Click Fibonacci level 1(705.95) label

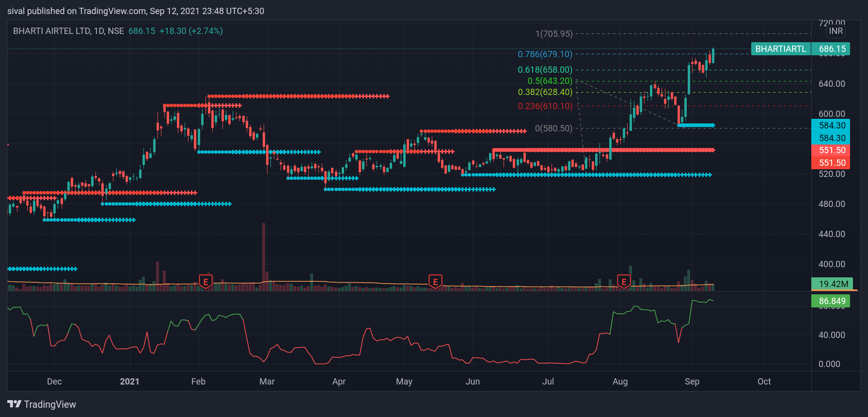[553, 34]
